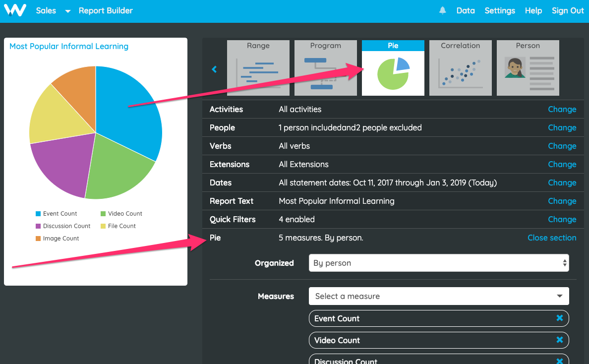Click the 'All activities' value

pyautogui.click(x=300, y=109)
